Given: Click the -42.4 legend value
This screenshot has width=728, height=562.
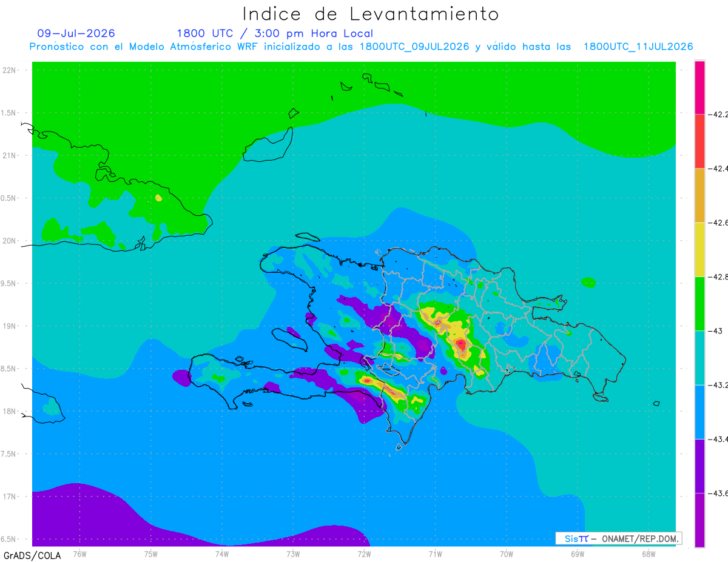Looking at the screenshot, I should point(718,168).
